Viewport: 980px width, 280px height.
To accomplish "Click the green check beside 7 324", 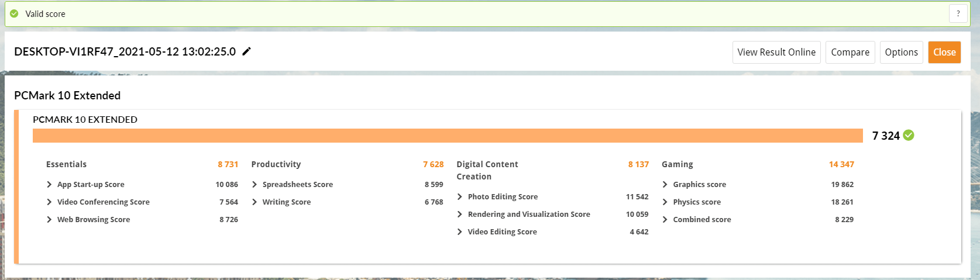I will coord(909,135).
